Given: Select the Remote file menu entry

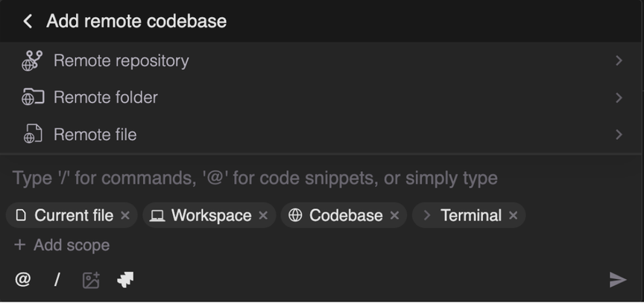Looking at the screenshot, I should (x=95, y=135).
